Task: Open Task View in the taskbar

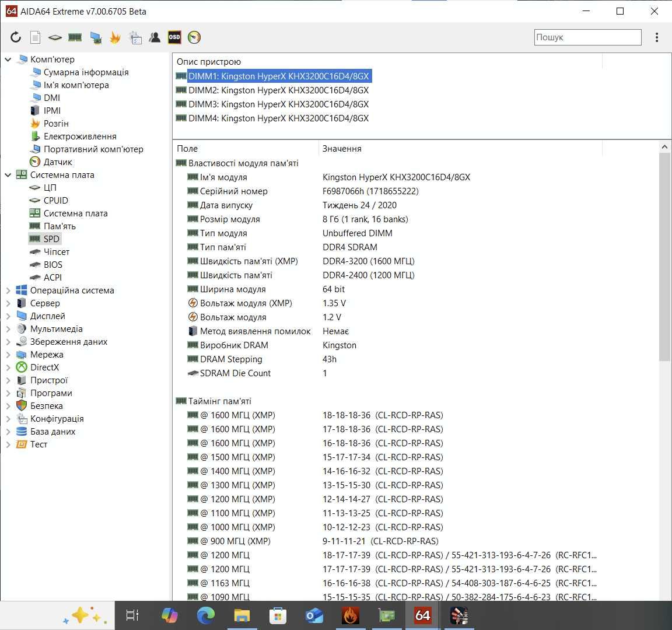Action: point(132,615)
